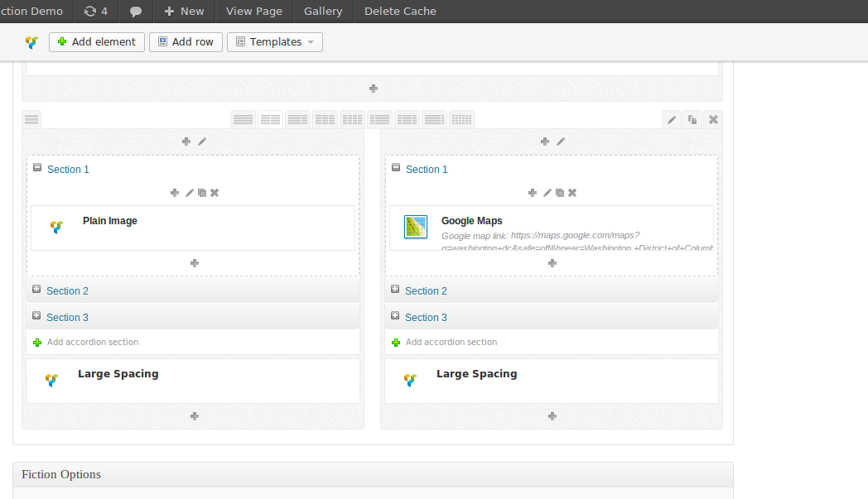Choose the three equal columns layout
Viewport: 868px width, 499px height.
tap(325, 119)
